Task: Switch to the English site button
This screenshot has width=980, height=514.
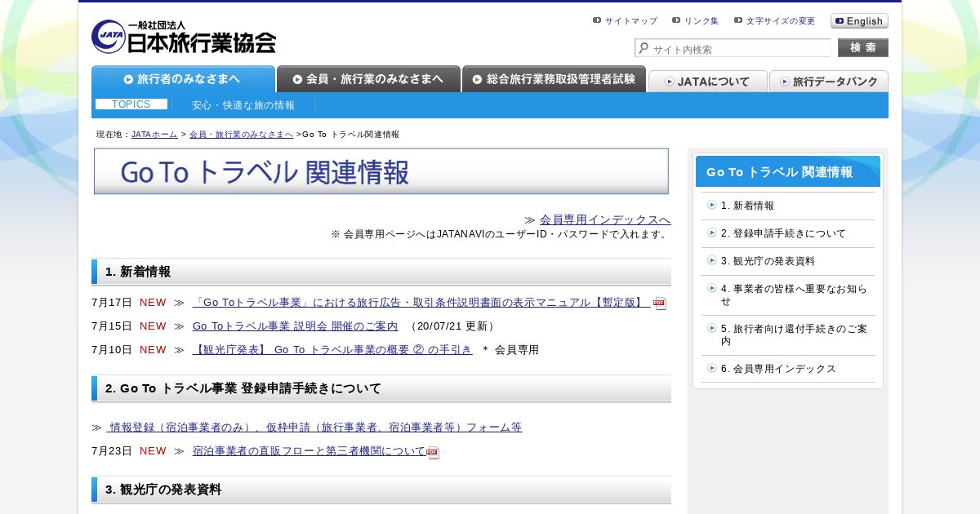Action: [859, 21]
